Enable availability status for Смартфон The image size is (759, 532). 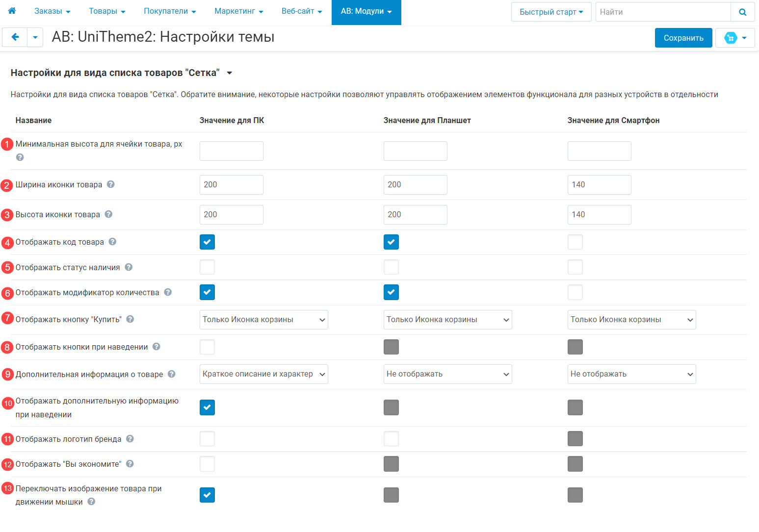pyautogui.click(x=575, y=267)
